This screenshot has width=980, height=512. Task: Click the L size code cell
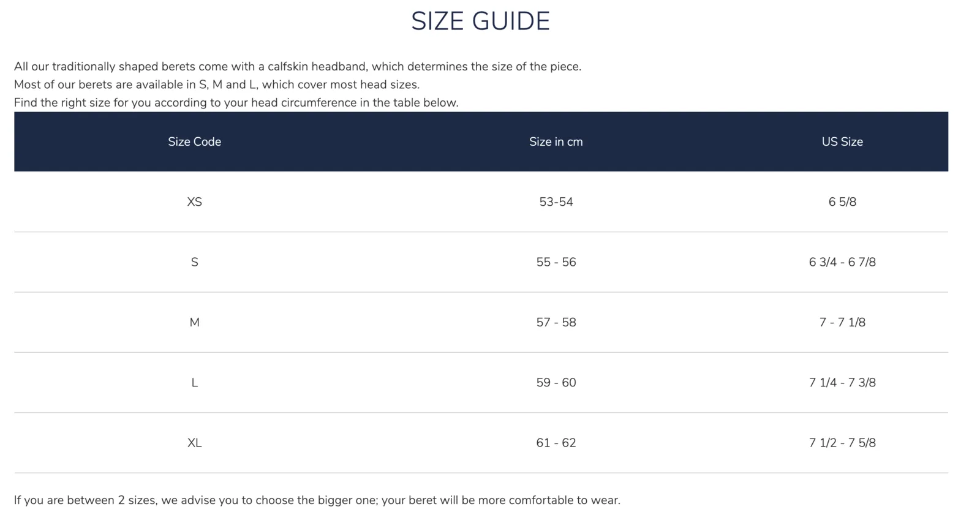click(x=195, y=383)
